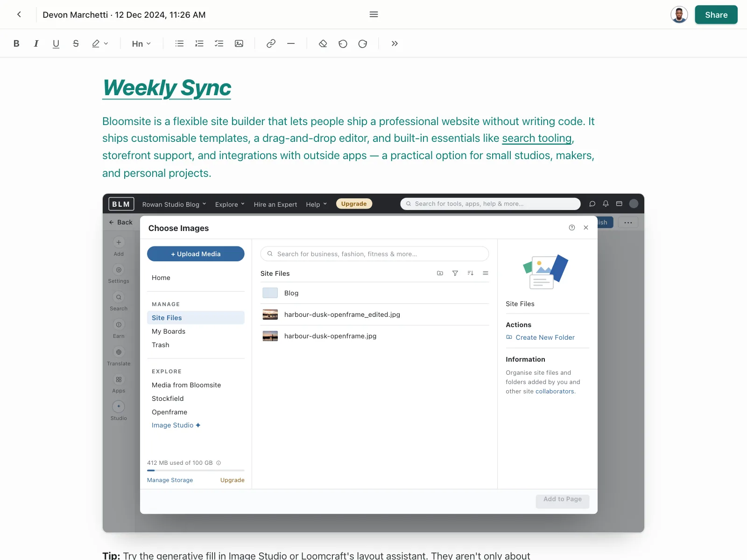Insert an image from toolbar
Image resolution: width=747 pixels, height=560 pixels.
pyautogui.click(x=239, y=43)
